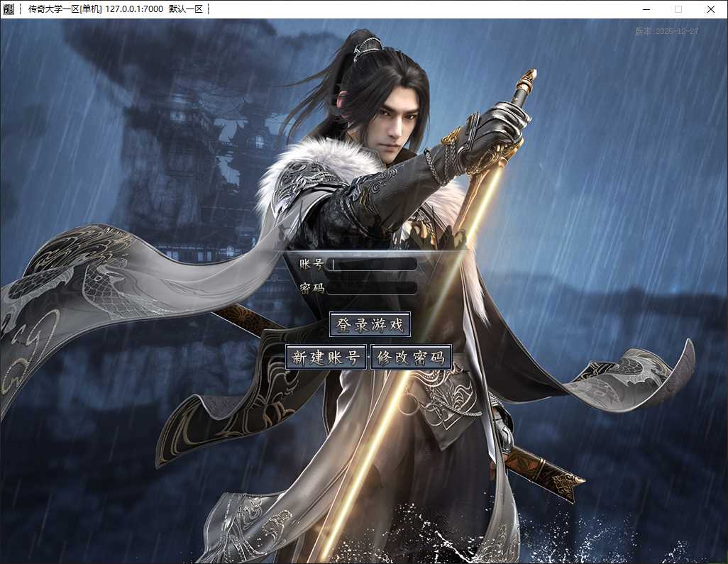Click the white fur collar on the warrior
Screen dimensions: 728x564
[x=316, y=167]
